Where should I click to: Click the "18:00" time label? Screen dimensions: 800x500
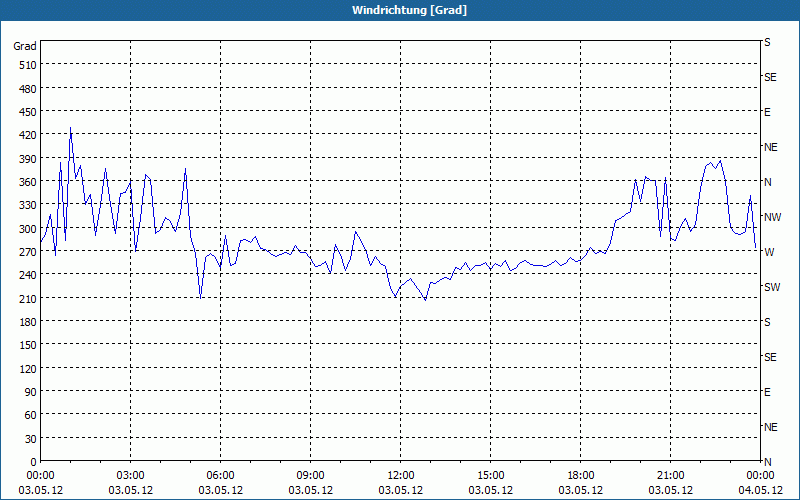(581, 476)
